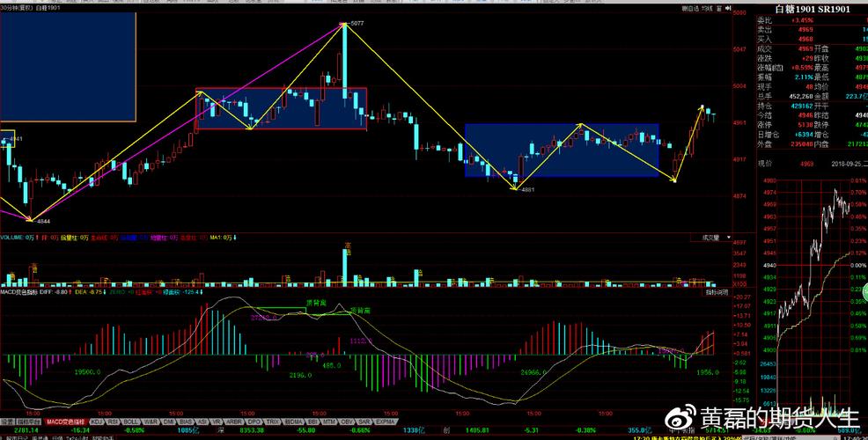The height and width of the screenshot is (440, 868).
Task: Click the EXPMA indicator tab
Action: [385, 422]
